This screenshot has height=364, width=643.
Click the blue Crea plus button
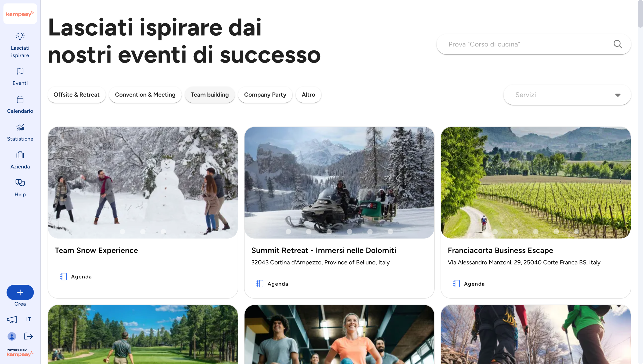tap(20, 292)
